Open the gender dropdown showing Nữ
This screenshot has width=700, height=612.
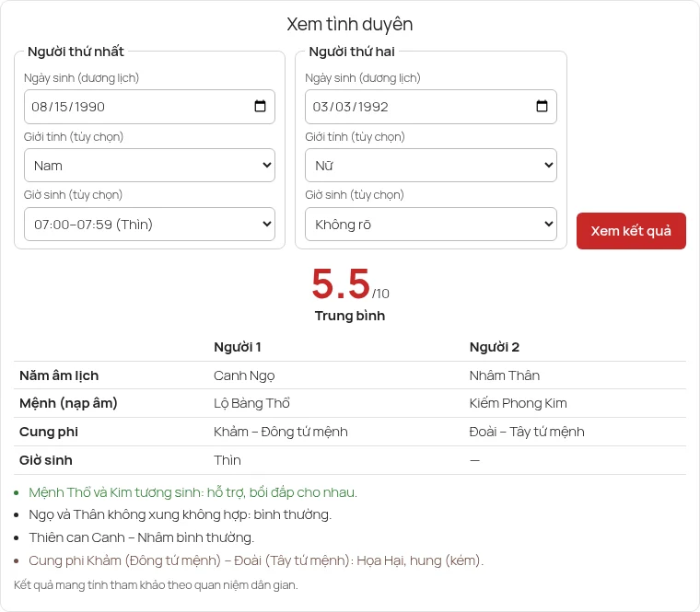431,165
